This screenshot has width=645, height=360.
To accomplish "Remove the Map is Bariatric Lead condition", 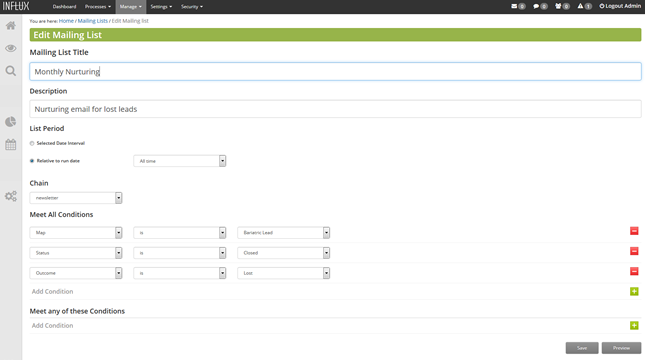I will pyautogui.click(x=634, y=231).
